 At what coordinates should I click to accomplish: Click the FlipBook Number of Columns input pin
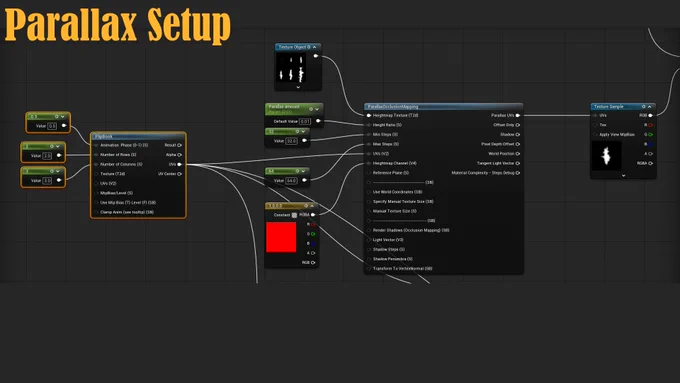pos(96,164)
